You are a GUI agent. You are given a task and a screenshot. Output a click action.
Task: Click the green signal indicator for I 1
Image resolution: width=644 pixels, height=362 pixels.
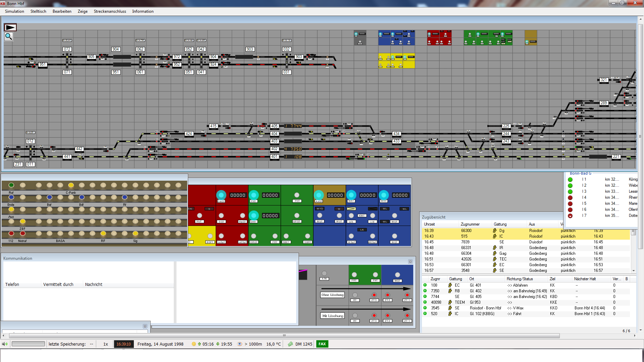(x=570, y=180)
